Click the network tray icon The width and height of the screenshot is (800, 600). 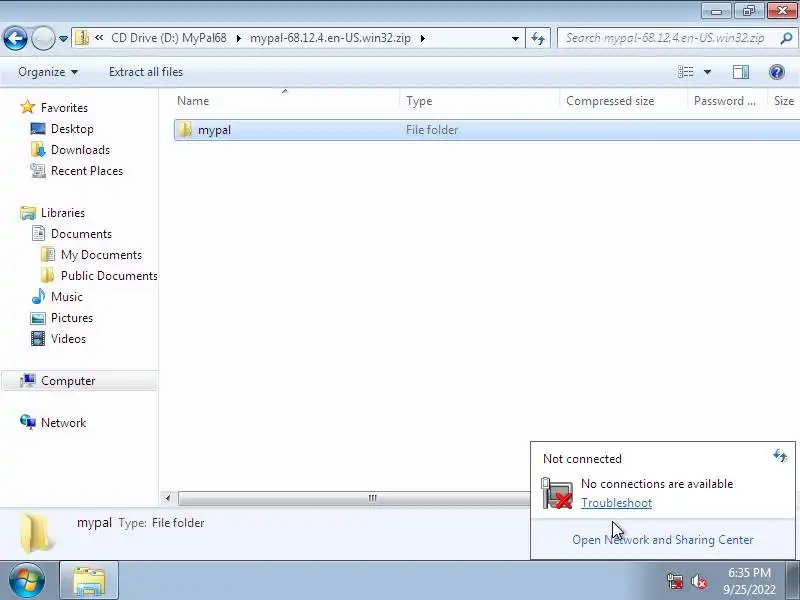point(674,581)
